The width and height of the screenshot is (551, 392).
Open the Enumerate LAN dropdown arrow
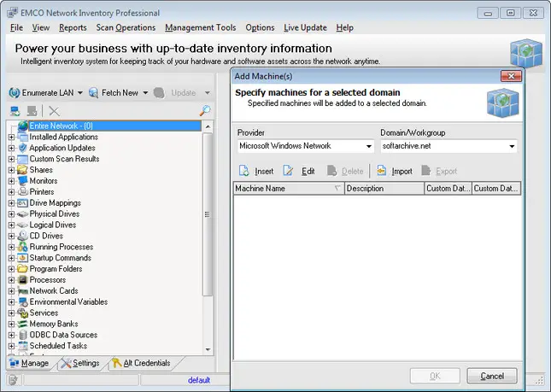(80, 93)
